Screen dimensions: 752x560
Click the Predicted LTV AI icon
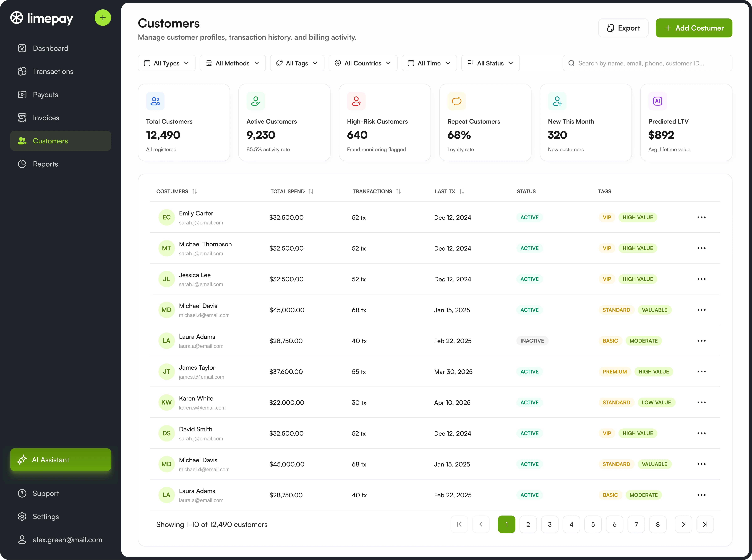(x=657, y=101)
